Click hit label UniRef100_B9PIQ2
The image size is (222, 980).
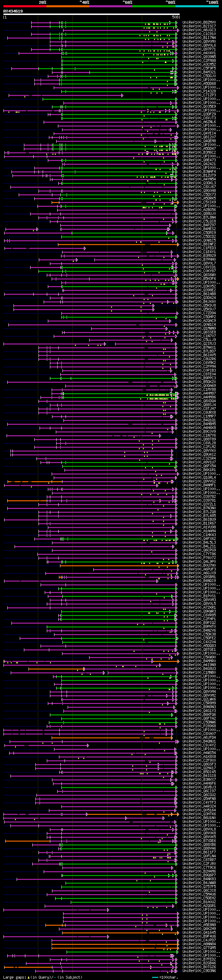tap(199, 623)
